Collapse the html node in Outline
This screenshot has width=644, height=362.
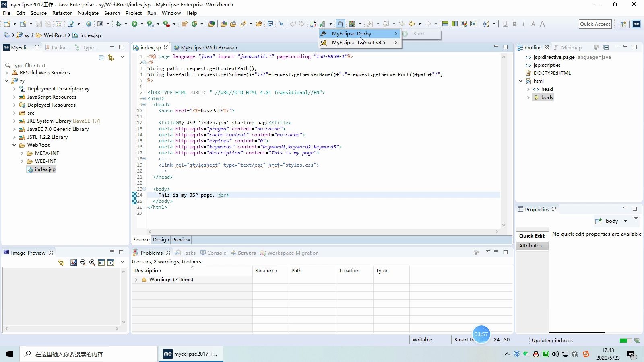521,81
